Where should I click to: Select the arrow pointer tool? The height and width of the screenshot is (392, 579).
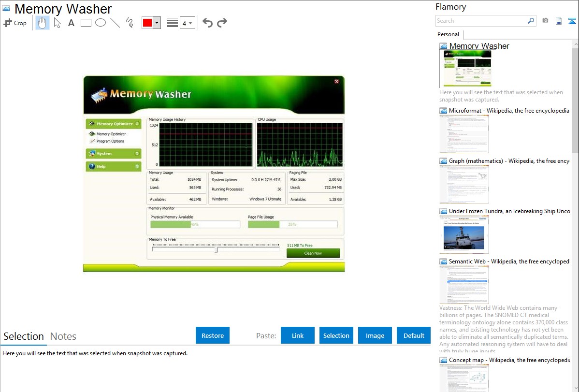coord(57,23)
